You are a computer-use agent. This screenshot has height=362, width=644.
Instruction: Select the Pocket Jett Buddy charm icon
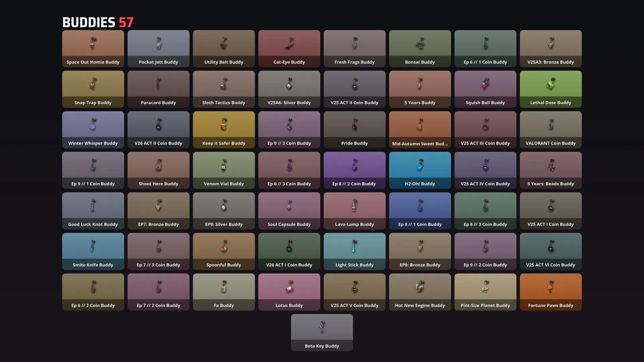(158, 44)
